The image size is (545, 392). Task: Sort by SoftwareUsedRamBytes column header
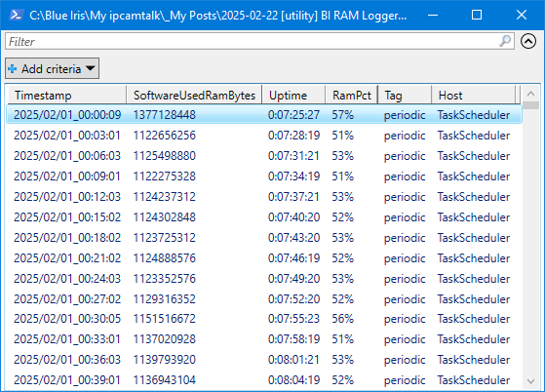point(194,95)
